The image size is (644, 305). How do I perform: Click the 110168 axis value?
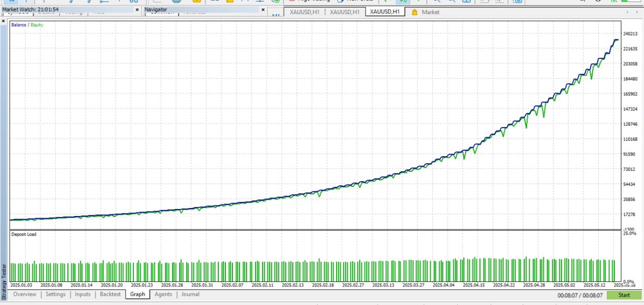[x=631, y=139]
